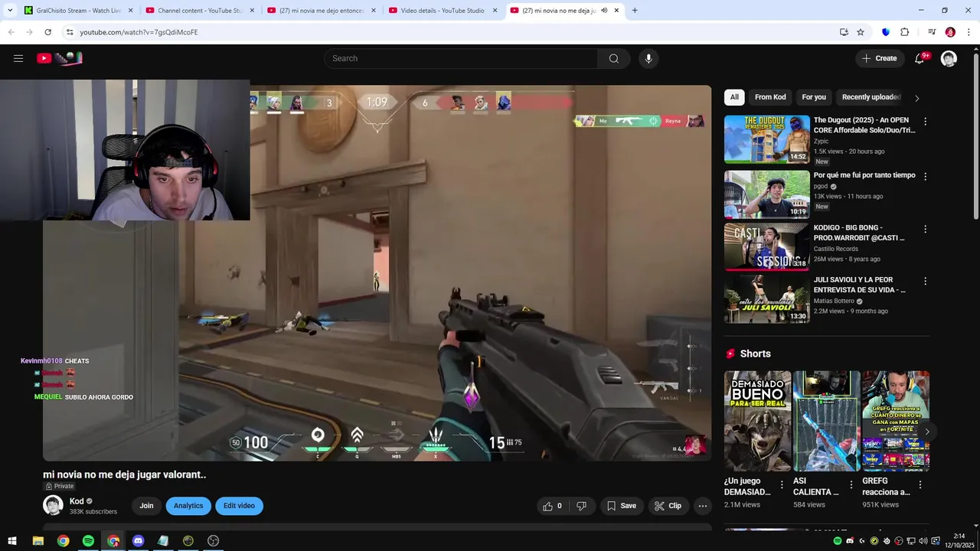View site information icon in address bar
This screenshot has width=980, height=551.
70,32
